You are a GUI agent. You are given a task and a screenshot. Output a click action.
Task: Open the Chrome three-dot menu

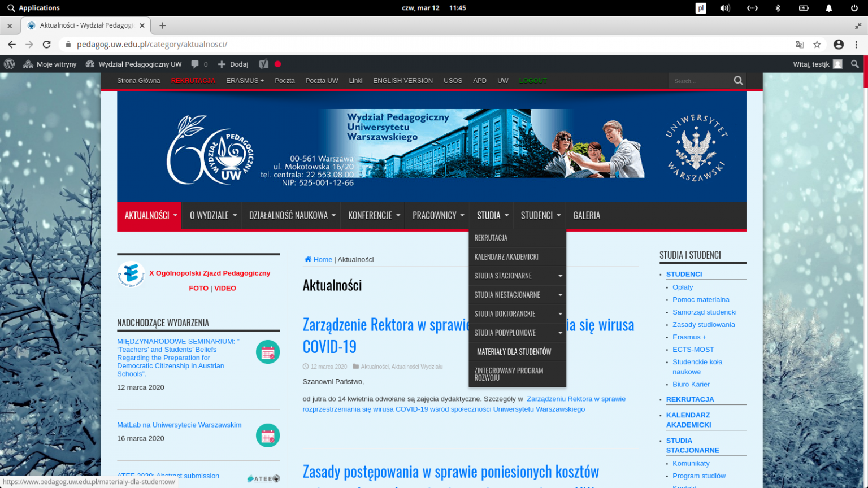tap(857, 45)
